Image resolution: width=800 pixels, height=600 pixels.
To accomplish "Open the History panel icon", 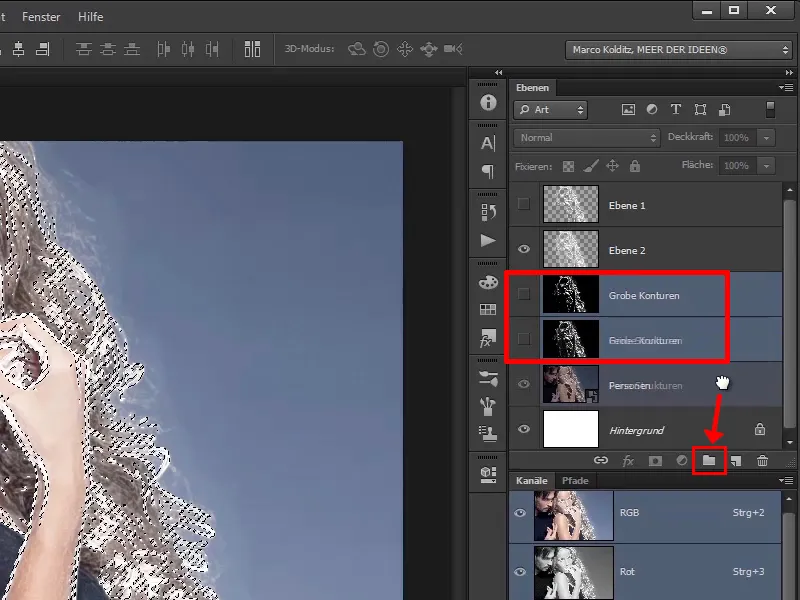I will click(x=488, y=212).
